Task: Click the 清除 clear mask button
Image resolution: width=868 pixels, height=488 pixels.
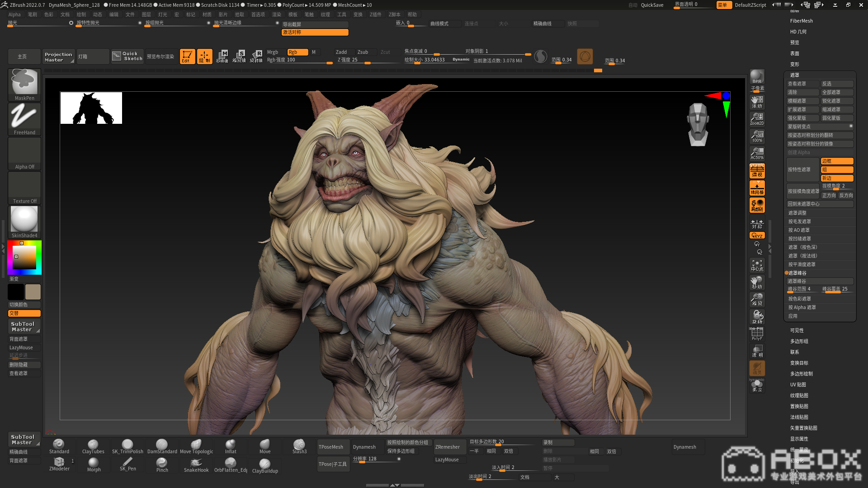Action: [802, 93]
